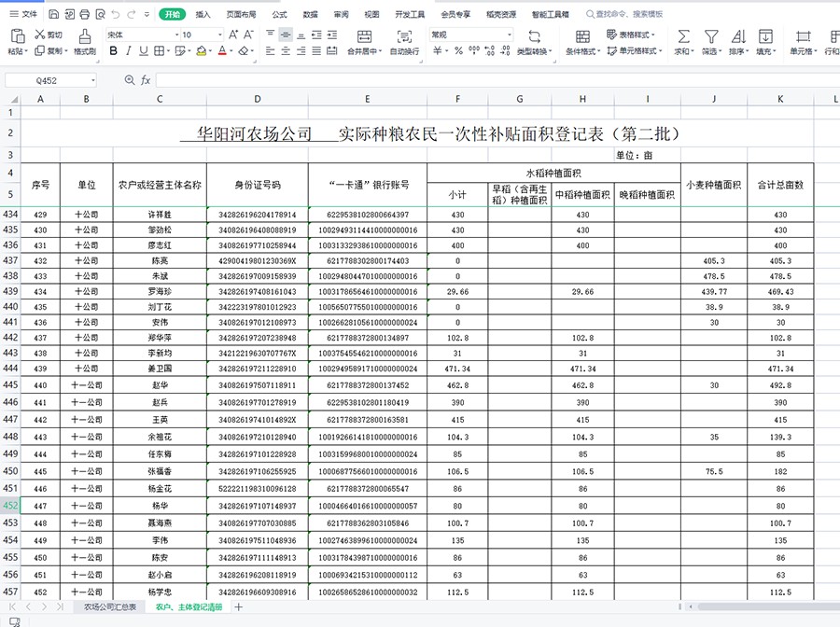Click the Conditional Formatting (条件格式) icon
The width and height of the screenshot is (840, 627).
coord(582,36)
